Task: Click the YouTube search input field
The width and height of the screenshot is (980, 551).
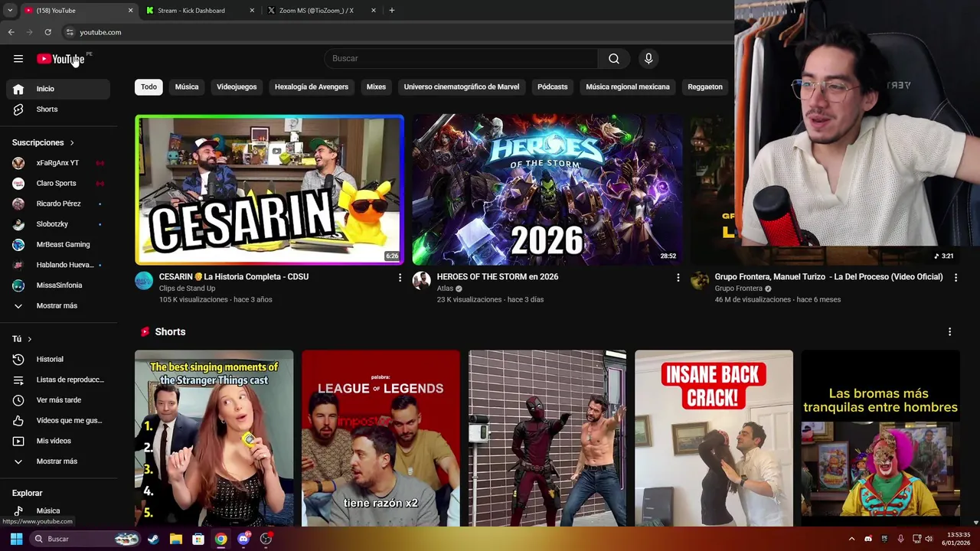Action: (x=461, y=59)
